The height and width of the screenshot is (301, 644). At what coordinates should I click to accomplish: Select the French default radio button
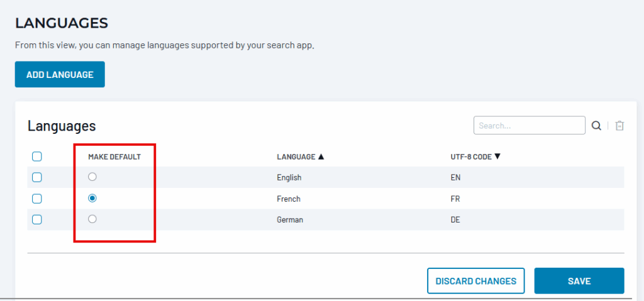(92, 198)
